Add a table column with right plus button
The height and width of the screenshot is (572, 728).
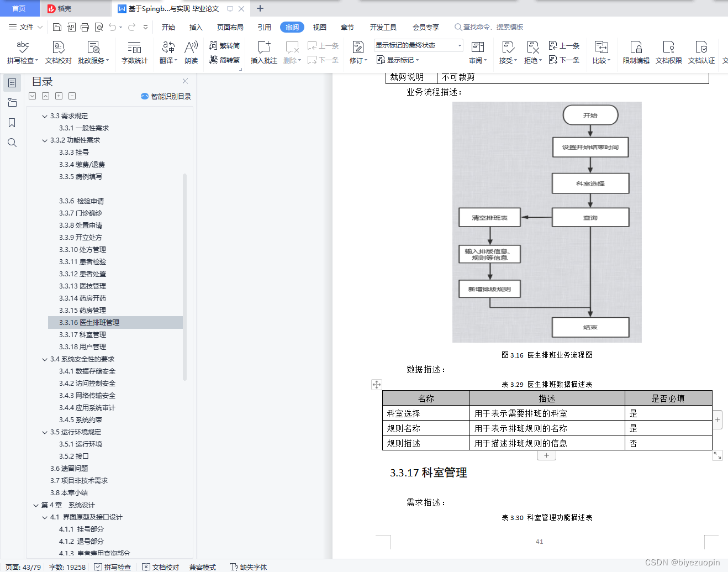click(x=718, y=419)
